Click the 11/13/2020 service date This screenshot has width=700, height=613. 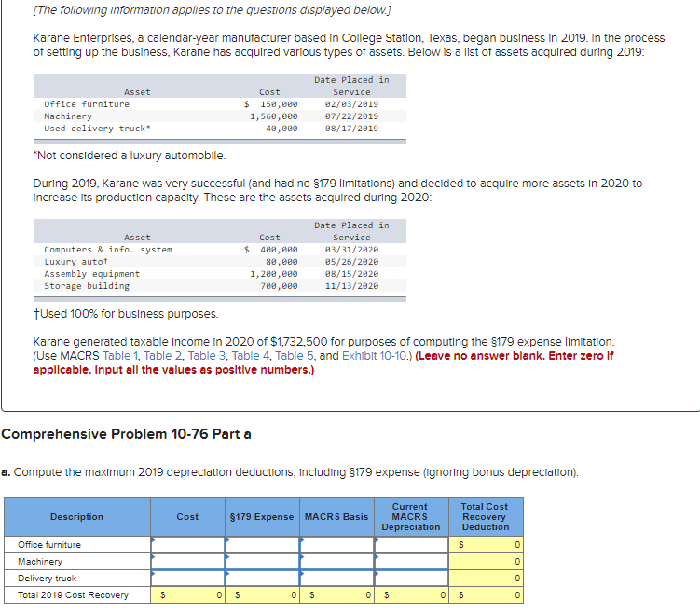coord(351,286)
